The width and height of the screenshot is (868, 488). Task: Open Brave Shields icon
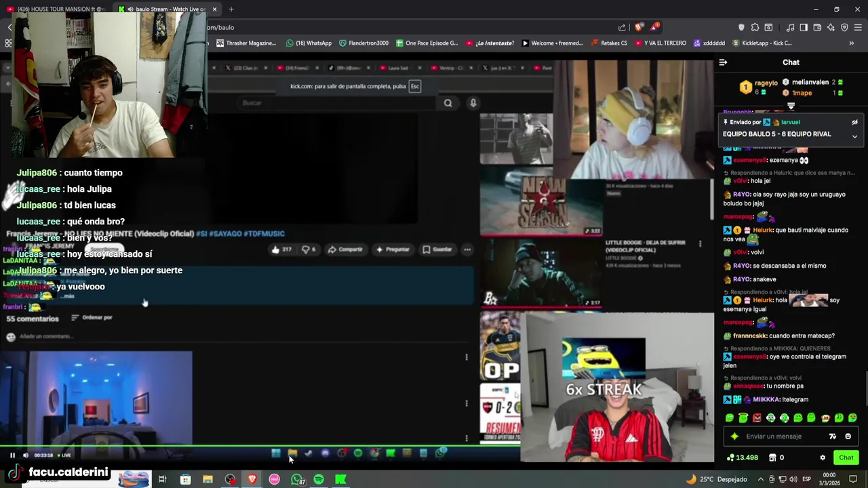pos(639,27)
